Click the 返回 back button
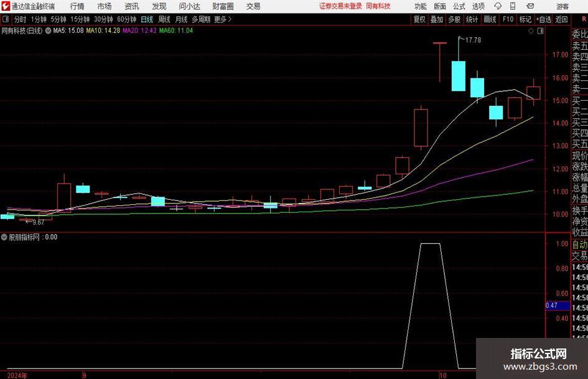The height and width of the screenshot is (379, 588). 562,19
